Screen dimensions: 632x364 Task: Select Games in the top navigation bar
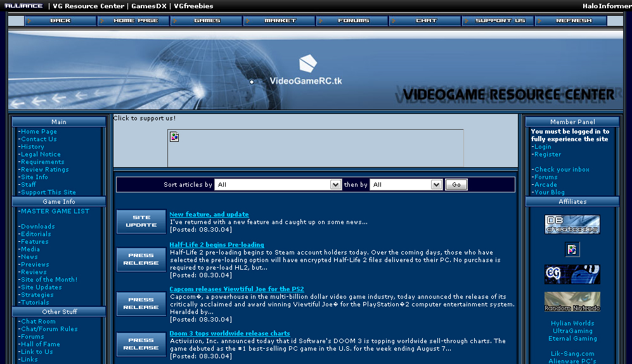tap(207, 21)
